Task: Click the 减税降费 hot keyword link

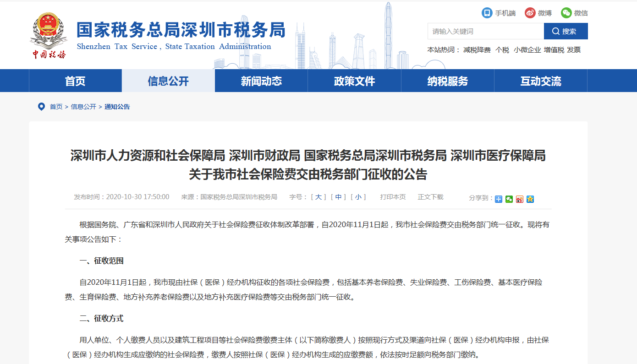Action: (x=477, y=50)
